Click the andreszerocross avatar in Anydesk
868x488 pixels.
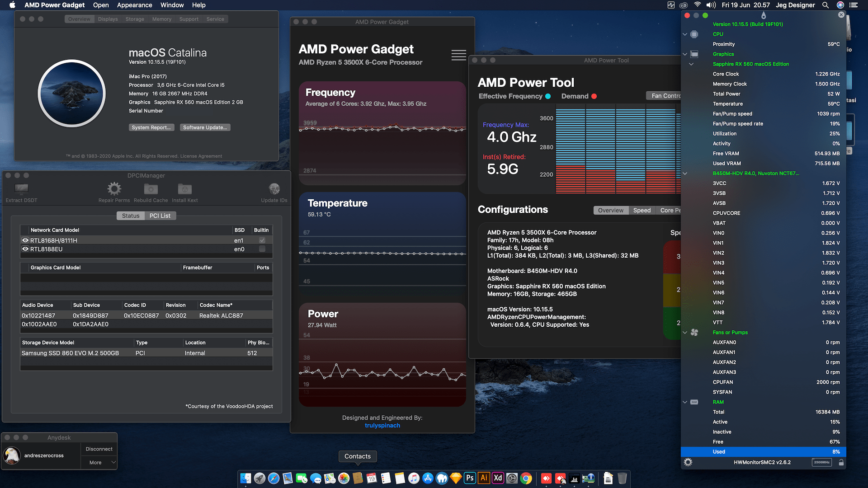pyautogui.click(x=12, y=455)
